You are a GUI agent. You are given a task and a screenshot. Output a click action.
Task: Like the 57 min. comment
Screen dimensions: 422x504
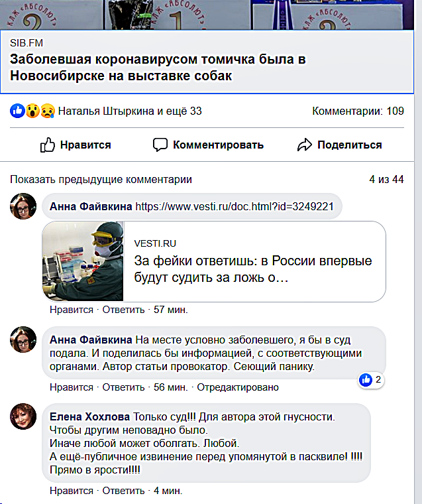click(72, 310)
